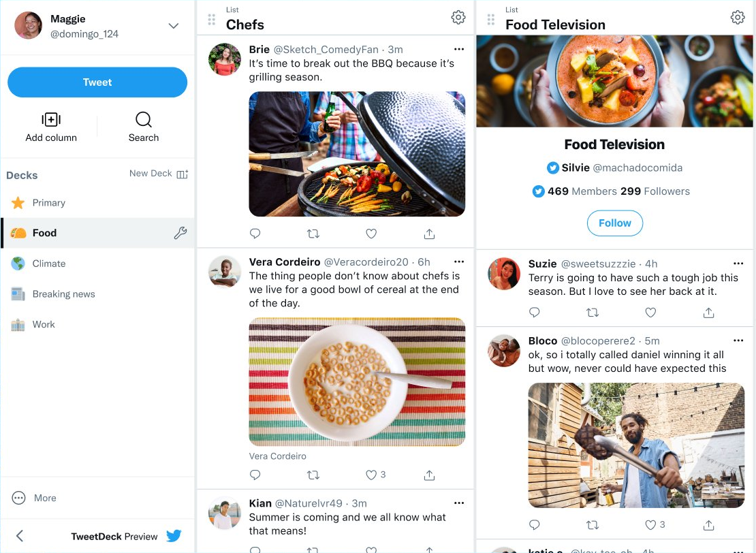
Task: Open the gear on the Food Television column
Action: coord(738,18)
